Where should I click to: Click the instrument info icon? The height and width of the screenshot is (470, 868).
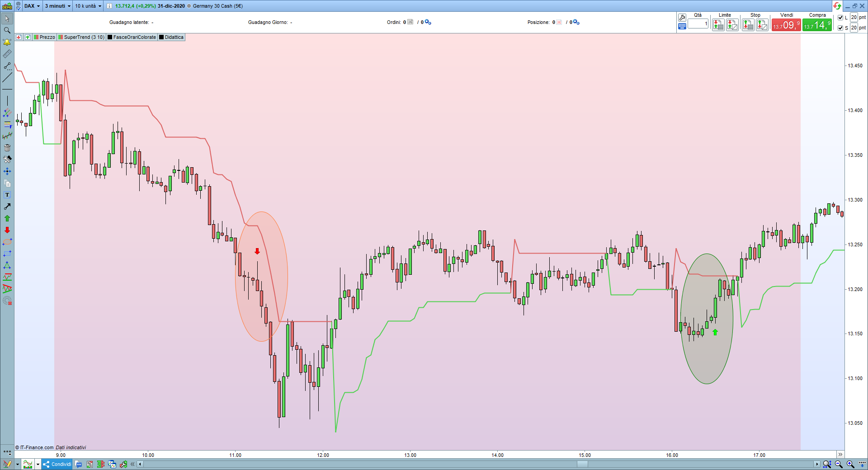(109, 6)
